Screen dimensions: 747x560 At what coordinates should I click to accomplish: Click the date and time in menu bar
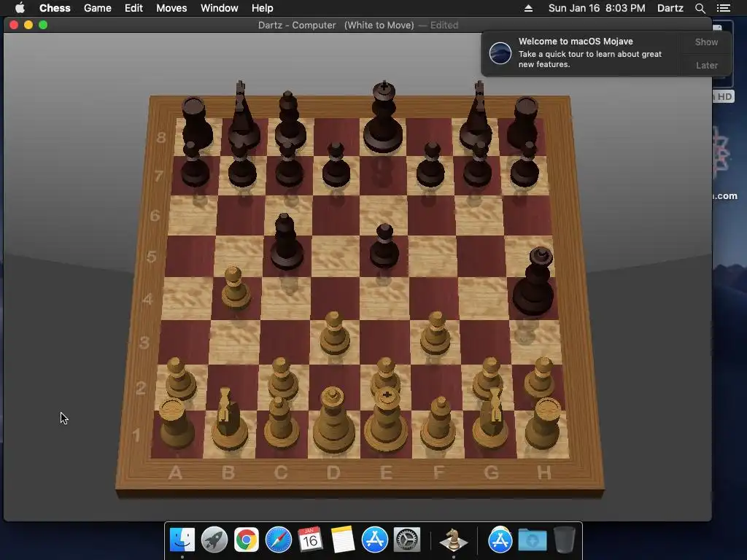coord(597,8)
